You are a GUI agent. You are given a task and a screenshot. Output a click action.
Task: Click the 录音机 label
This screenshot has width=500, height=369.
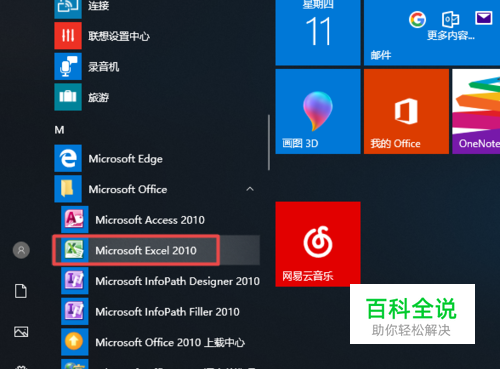[103, 67]
